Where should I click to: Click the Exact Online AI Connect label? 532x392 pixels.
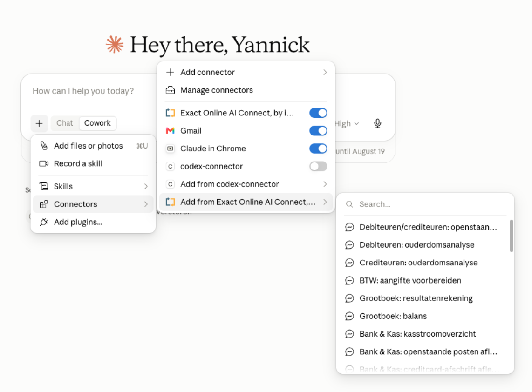[237, 113]
